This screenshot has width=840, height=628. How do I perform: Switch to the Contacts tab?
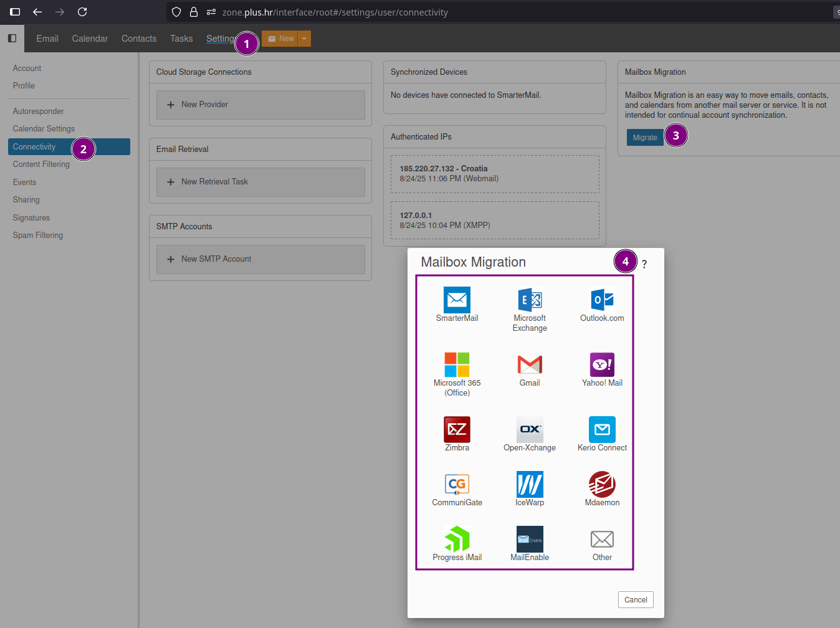pyautogui.click(x=139, y=39)
